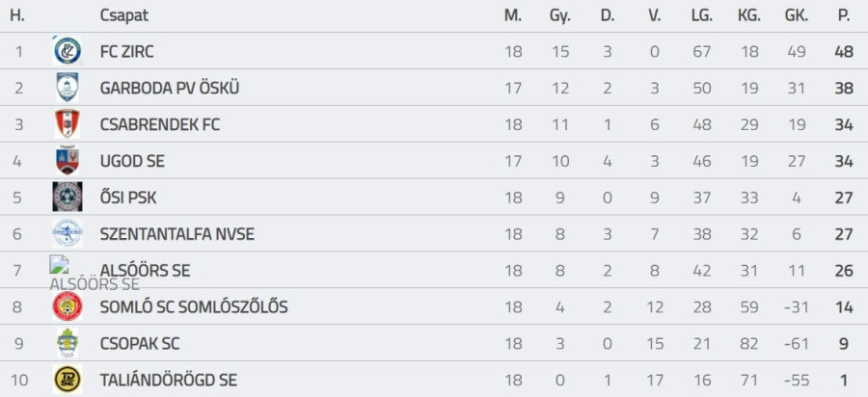Screen dimensions: 868x397
Task: Open the GARBODA PV ÖSKÜ team page
Action: click(169, 89)
